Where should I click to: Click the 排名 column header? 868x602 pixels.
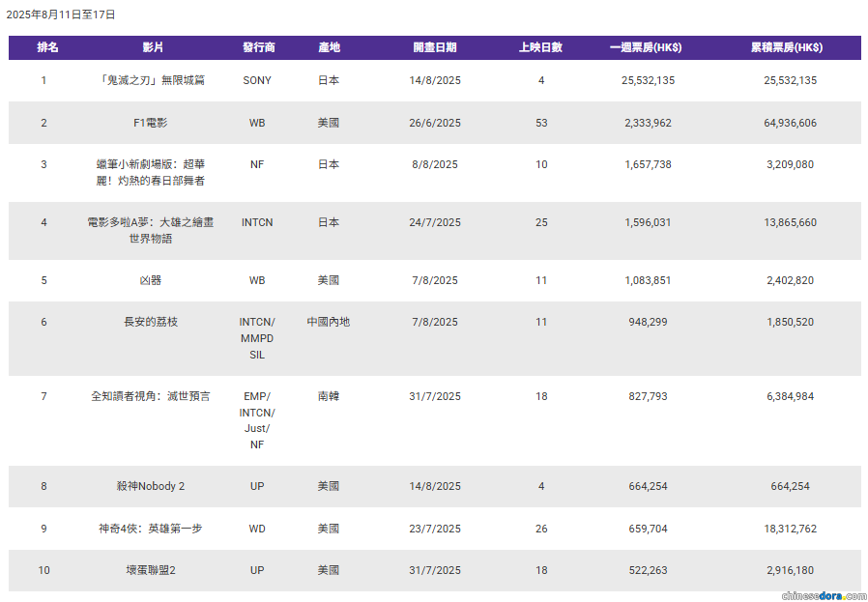click(x=47, y=47)
